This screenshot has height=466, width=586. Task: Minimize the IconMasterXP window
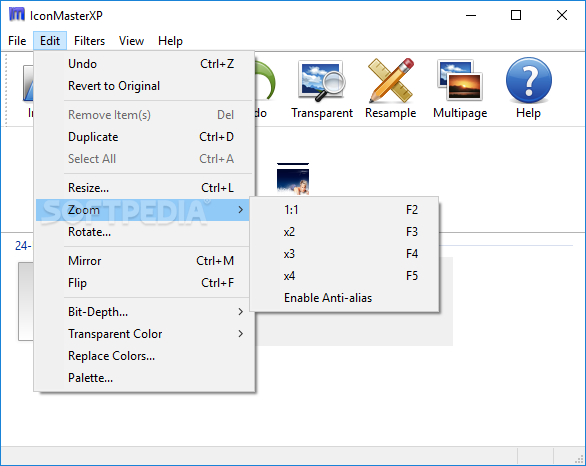pyautogui.click(x=471, y=15)
